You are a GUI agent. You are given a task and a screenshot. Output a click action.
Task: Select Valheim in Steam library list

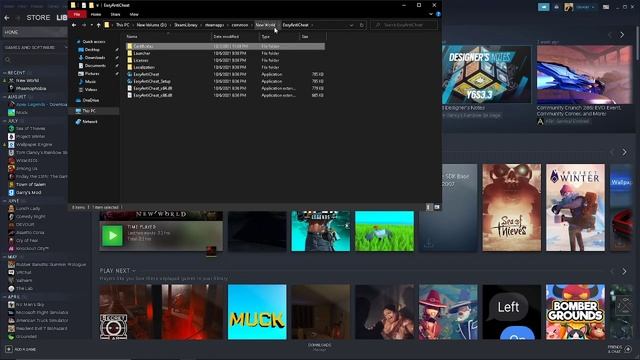[x=24, y=280]
